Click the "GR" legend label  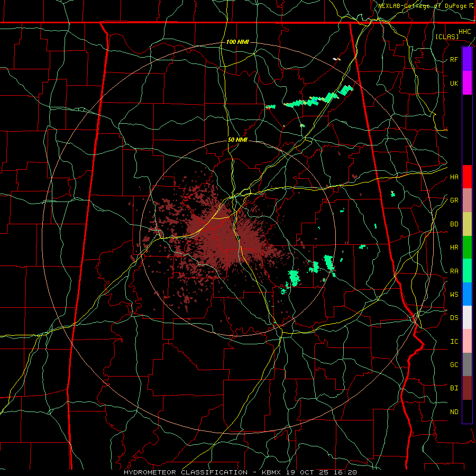coord(454,200)
